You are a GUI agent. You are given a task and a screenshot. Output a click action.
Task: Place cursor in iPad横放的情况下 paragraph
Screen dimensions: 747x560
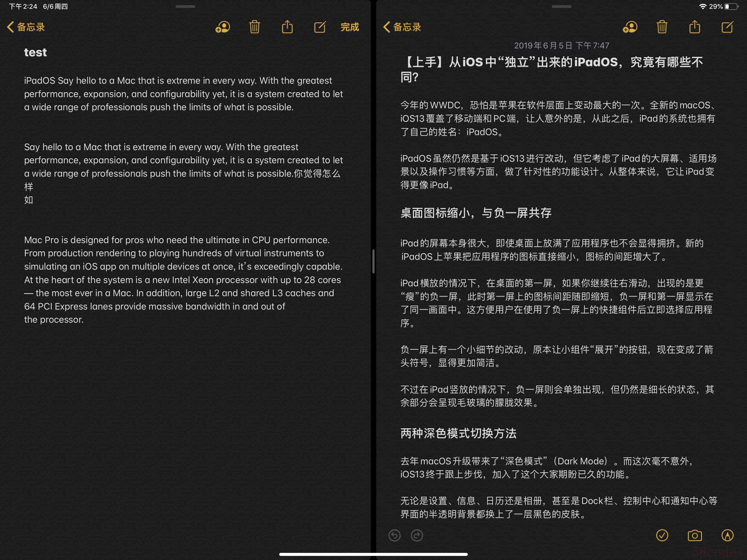pyautogui.click(x=556, y=303)
